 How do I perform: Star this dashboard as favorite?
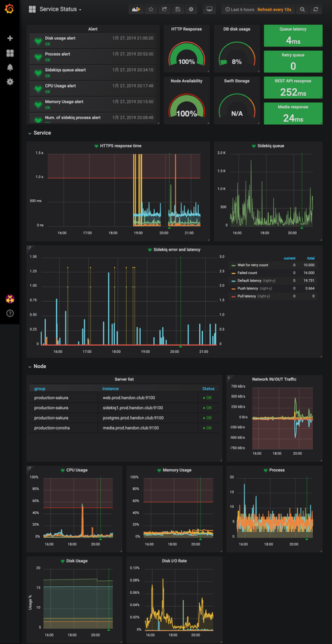(151, 9)
